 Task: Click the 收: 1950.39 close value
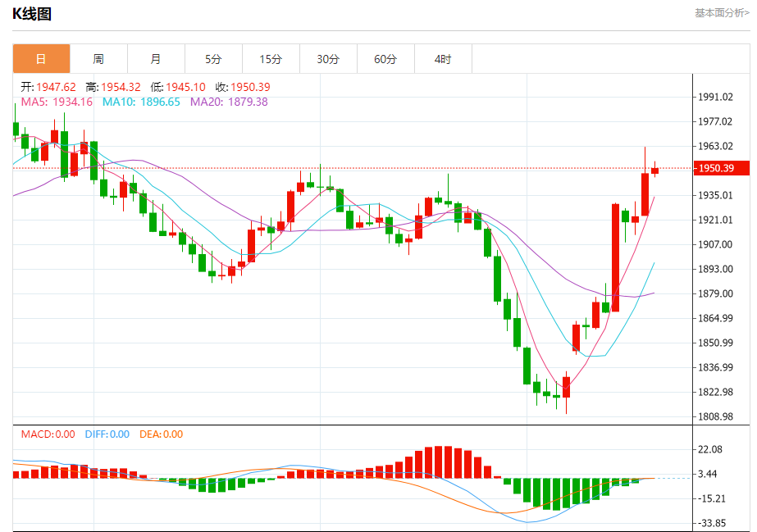[243, 87]
